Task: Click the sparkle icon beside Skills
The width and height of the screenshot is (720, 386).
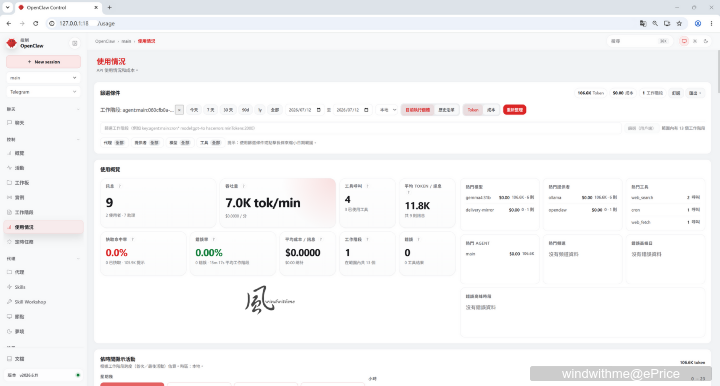Action: (9, 287)
